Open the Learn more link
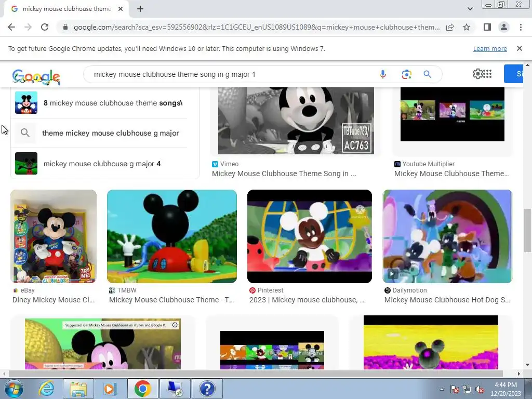The image size is (532, 399). pyautogui.click(x=490, y=48)
